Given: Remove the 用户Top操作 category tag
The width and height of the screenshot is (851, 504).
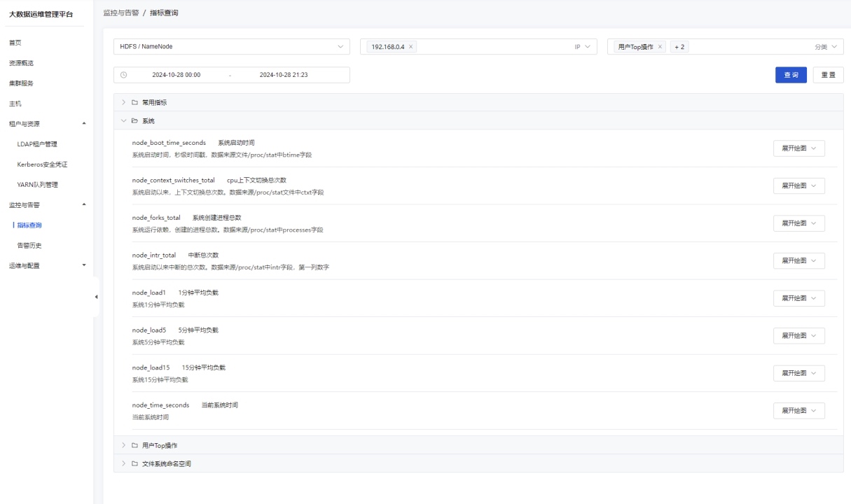Looking at the screenshot, I should 660,47.
